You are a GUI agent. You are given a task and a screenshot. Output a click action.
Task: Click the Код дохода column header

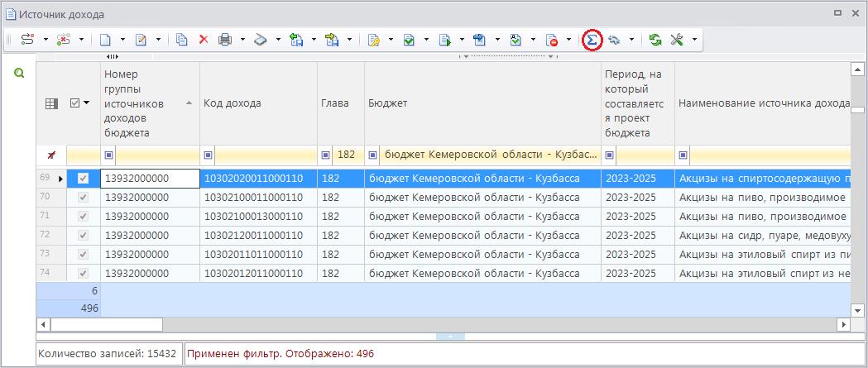point(258,103)
